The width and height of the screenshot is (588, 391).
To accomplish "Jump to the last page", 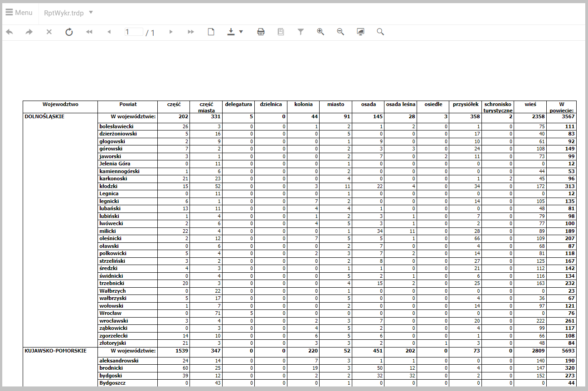I will [x=191, y=32].
